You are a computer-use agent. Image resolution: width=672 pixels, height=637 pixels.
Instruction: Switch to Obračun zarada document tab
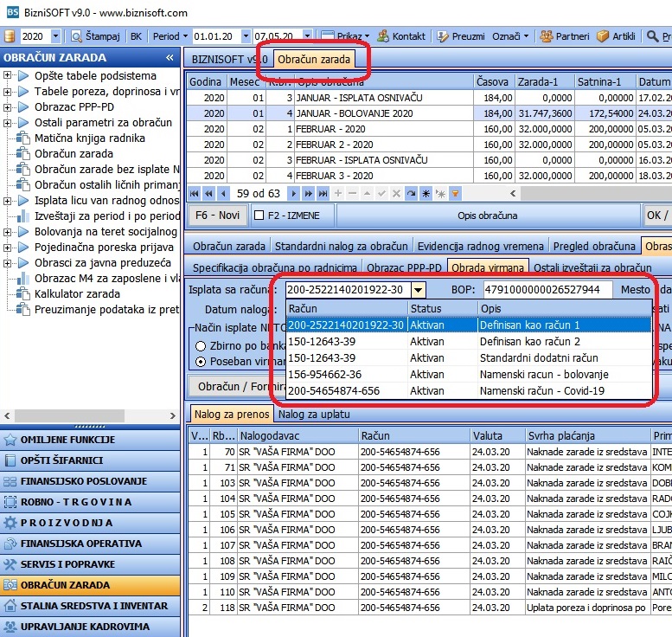314,59
